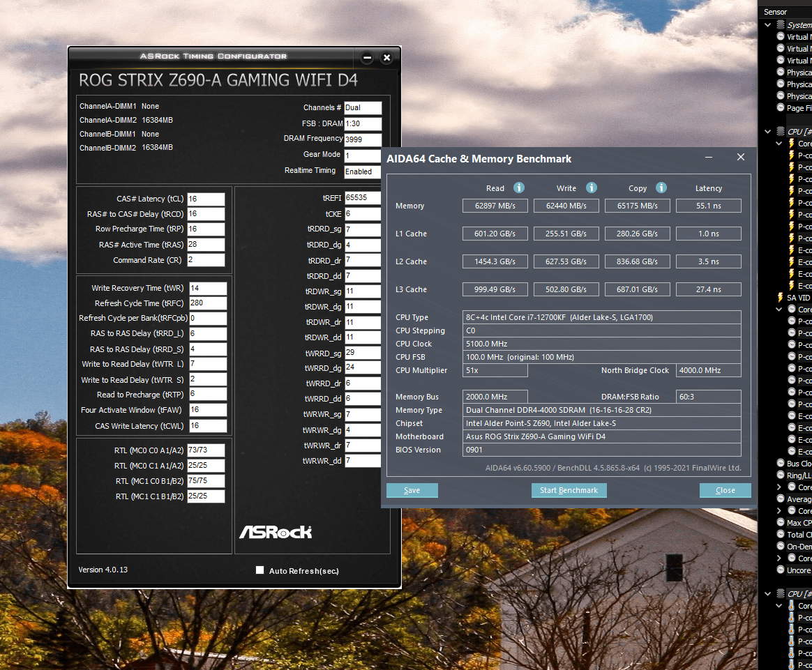Click the RAS# Active Time (tRAS) field
The width and height of the screenshot is (812, 670).
[206, 244]
